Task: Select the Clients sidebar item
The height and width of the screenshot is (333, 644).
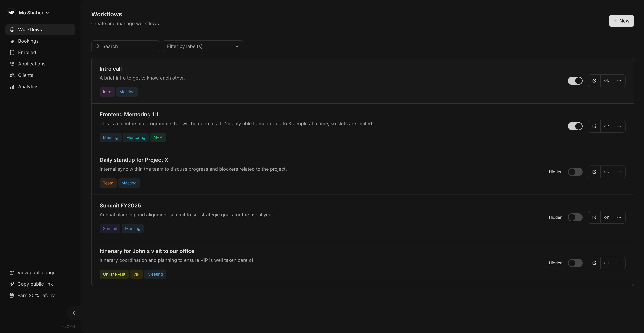Action: point(25,75)
